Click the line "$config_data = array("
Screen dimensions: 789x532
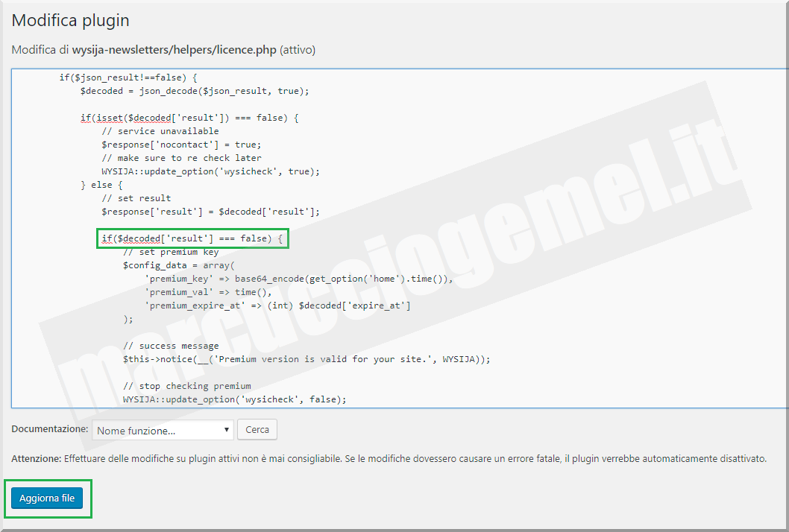click(179, 265)
